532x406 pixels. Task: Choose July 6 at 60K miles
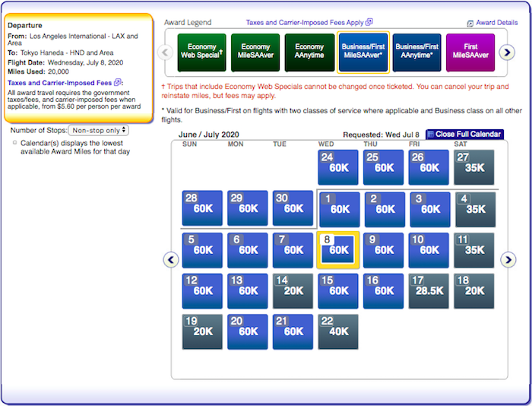coord(247,250)
